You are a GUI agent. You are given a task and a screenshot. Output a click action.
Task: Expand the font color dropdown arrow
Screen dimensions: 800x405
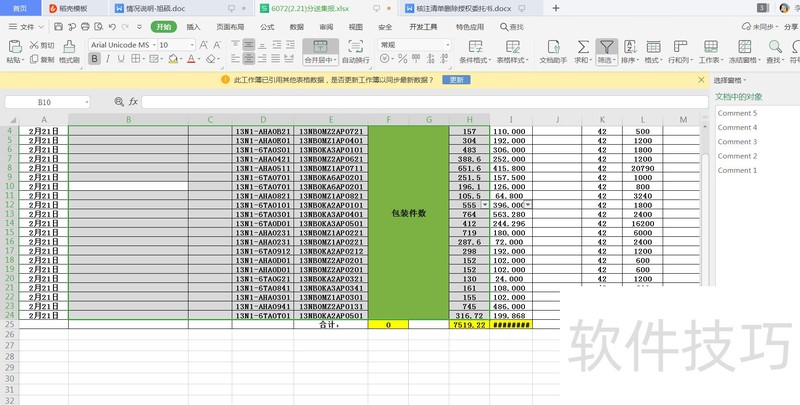point(199,60)
